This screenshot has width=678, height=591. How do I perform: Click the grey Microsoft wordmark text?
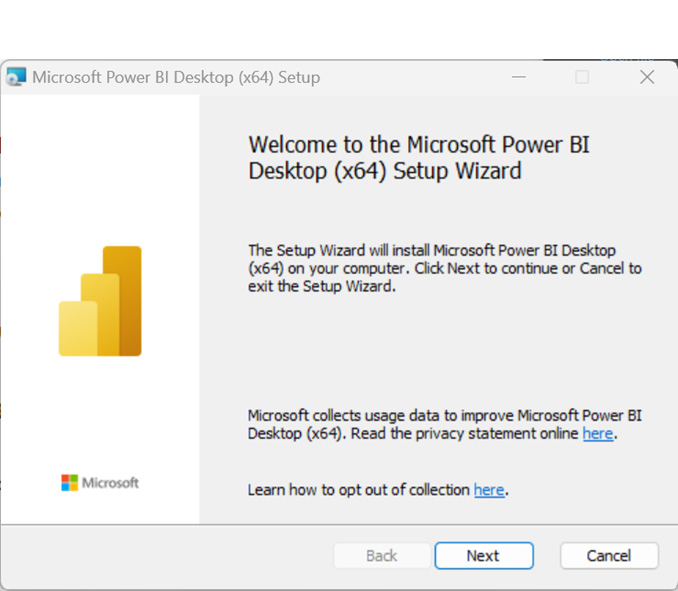pyautogui.click(x=110, y=483)
